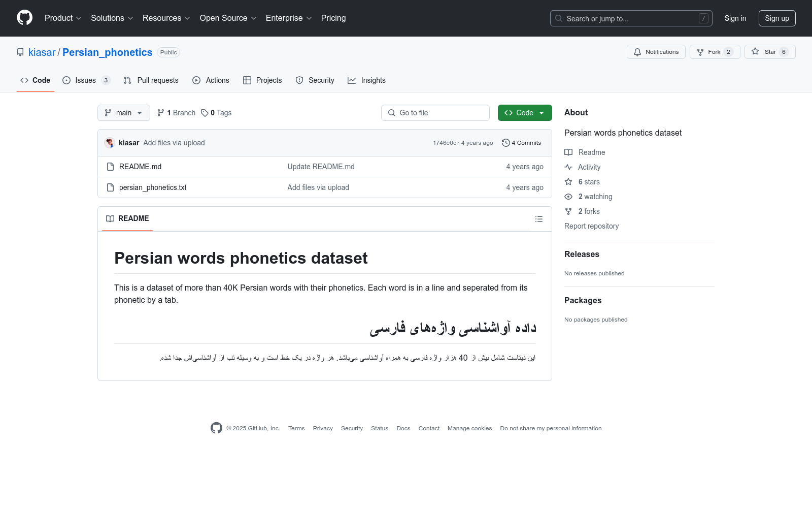This screenshot has height=508, width=812.
Task: Open the Projects tab
Action: [263, 80]
